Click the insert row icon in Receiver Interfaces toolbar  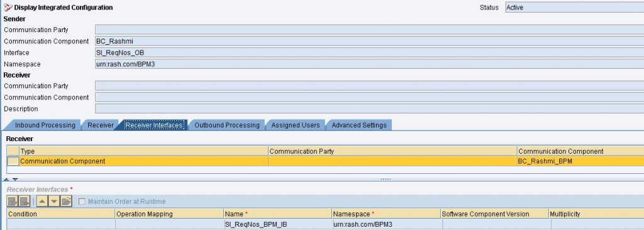(x=13, y=201)
